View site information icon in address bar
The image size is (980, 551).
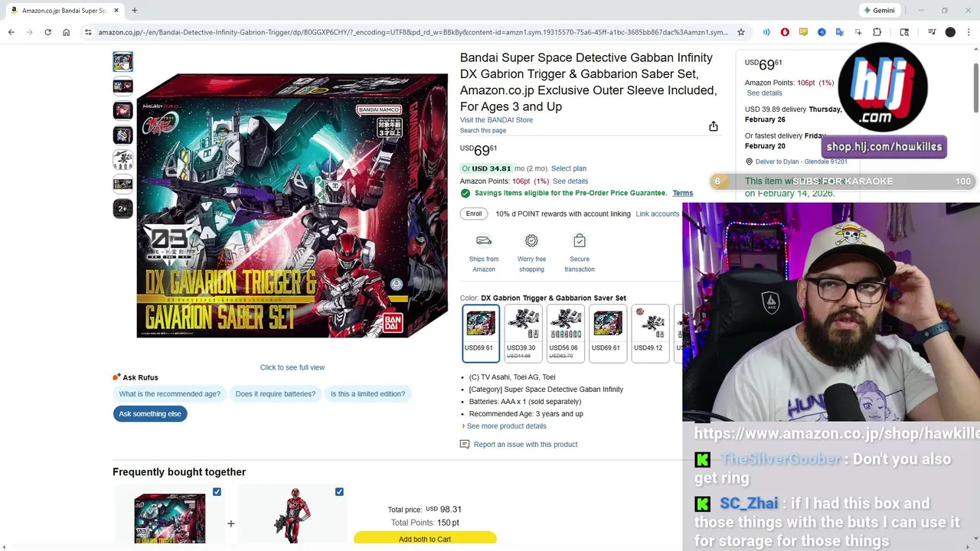click(88, 32)
